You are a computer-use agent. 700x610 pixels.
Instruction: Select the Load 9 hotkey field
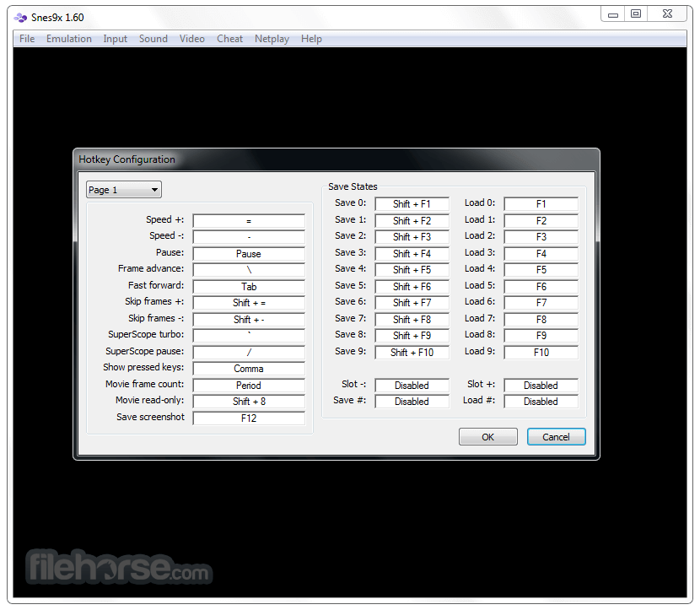pos(541,353)
